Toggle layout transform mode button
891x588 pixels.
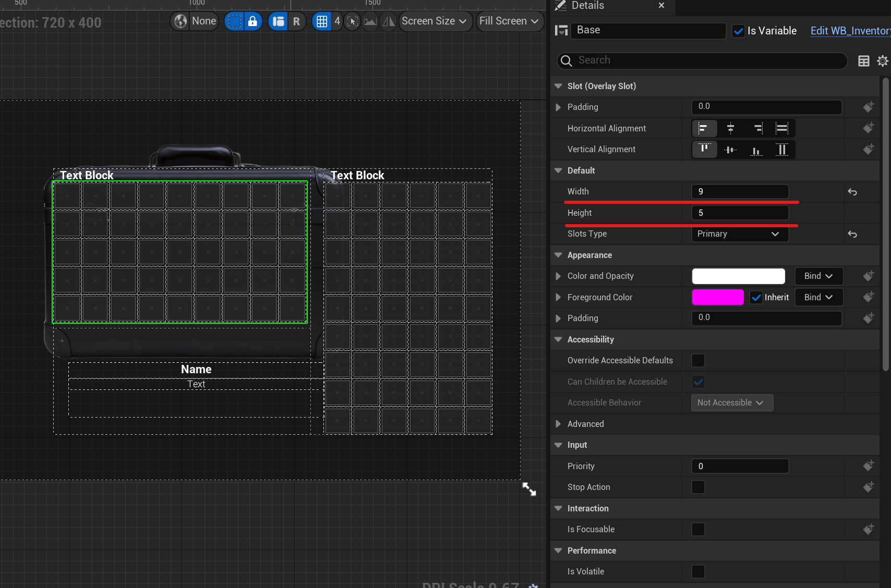click(279, 21)
